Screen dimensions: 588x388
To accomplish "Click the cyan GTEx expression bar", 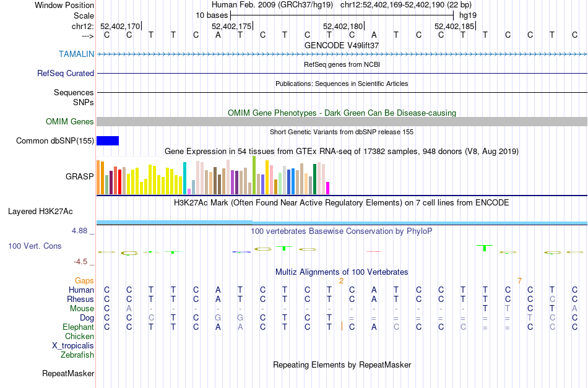I will pos(185,178).
